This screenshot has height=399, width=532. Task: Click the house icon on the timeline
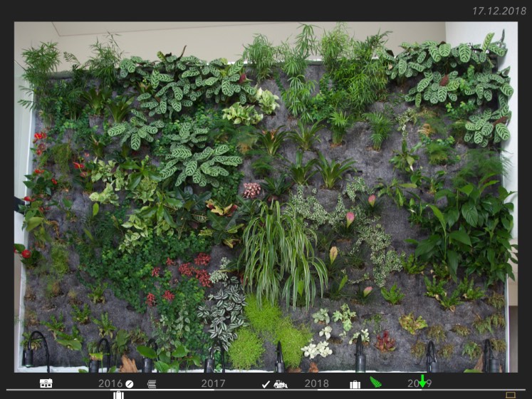[46, 383]
